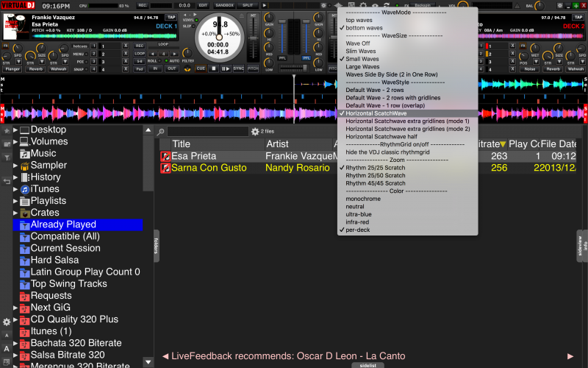The image size is (588, 368).
Task: Click the sampler play arrow in top bar
Action: coord(265,5)
